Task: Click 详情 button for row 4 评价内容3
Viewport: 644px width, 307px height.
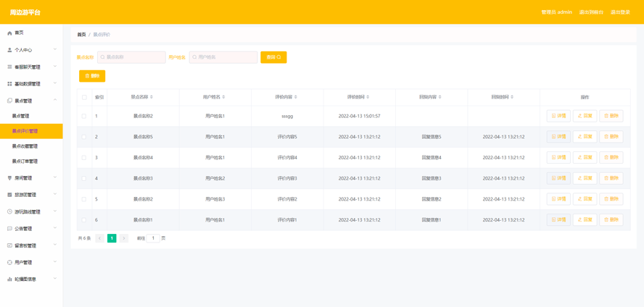Action: point(558,178)
